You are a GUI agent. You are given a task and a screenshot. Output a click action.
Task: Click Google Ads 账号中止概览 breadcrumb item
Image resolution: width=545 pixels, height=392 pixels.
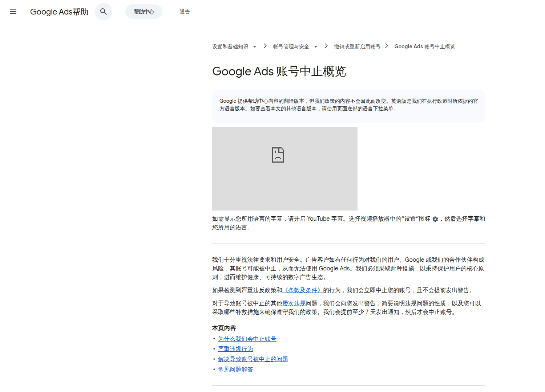point(425,46)
